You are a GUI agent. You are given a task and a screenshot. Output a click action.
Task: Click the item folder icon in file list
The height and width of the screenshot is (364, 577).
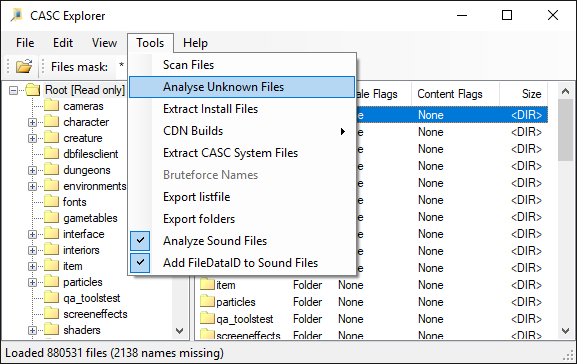208,285
